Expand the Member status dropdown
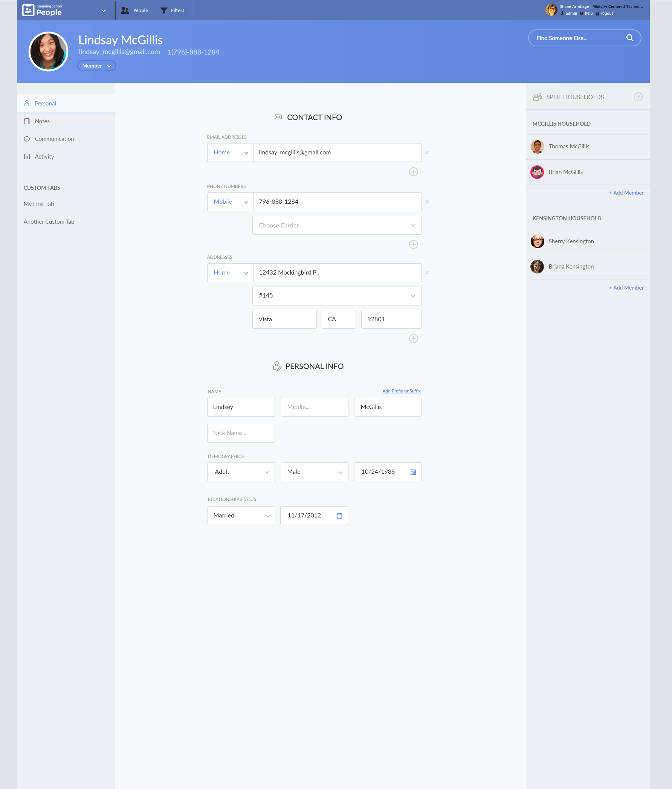The height and width of the screenshot is (789, 672). click(x=96, y=66)
